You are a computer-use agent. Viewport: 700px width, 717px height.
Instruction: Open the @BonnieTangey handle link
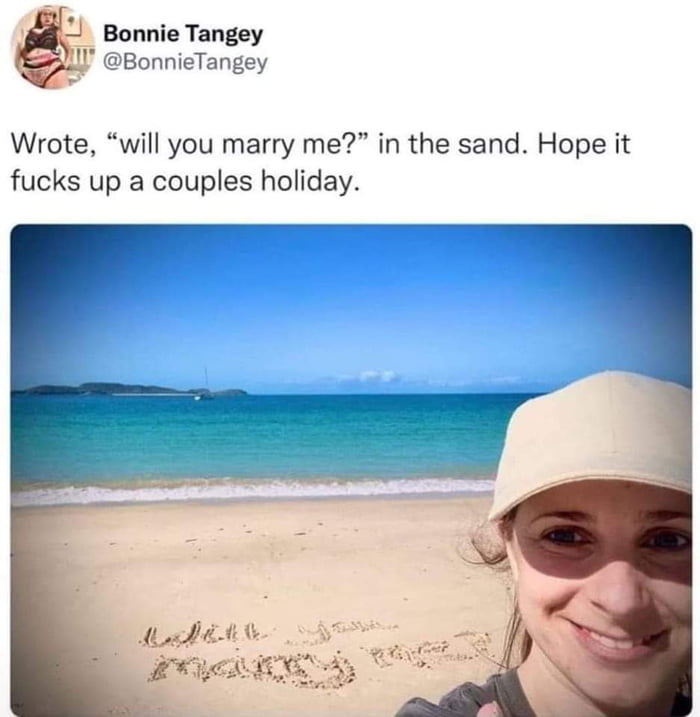click(185, 62)
